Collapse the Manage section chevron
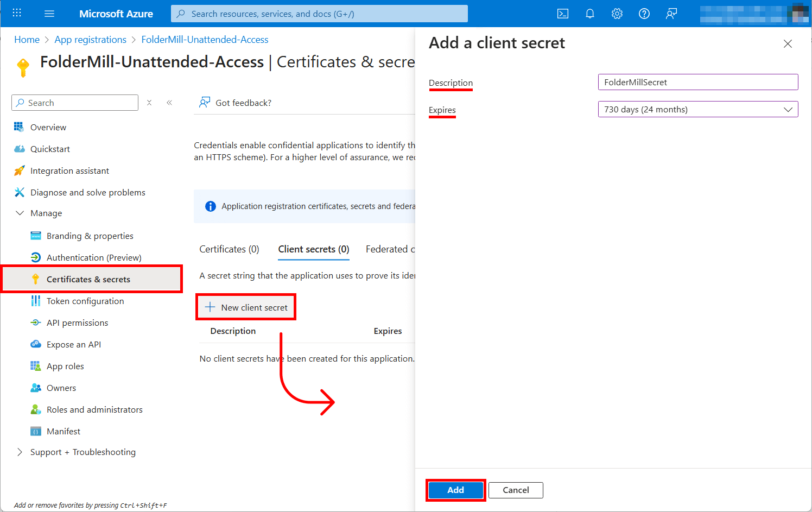 coord(20,213)
